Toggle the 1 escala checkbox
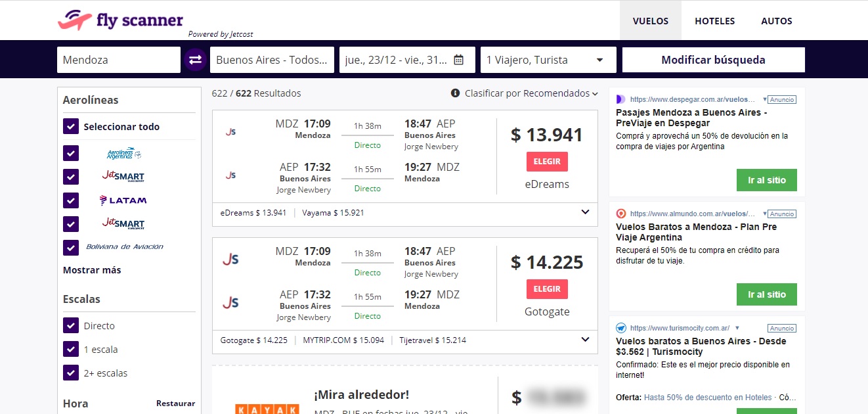The width and height of the screenshot is (868, 414). tap(71, 349)
